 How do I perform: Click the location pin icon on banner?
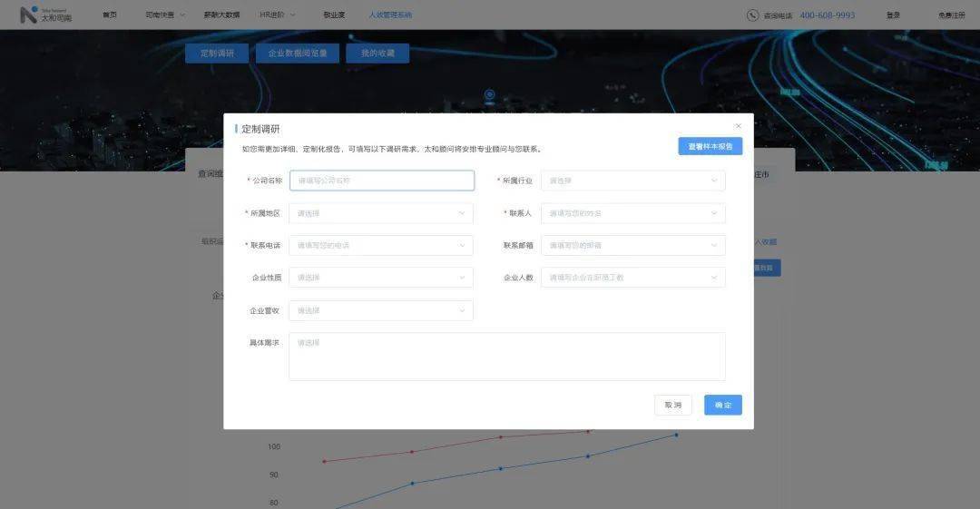(x=489, y=95)
